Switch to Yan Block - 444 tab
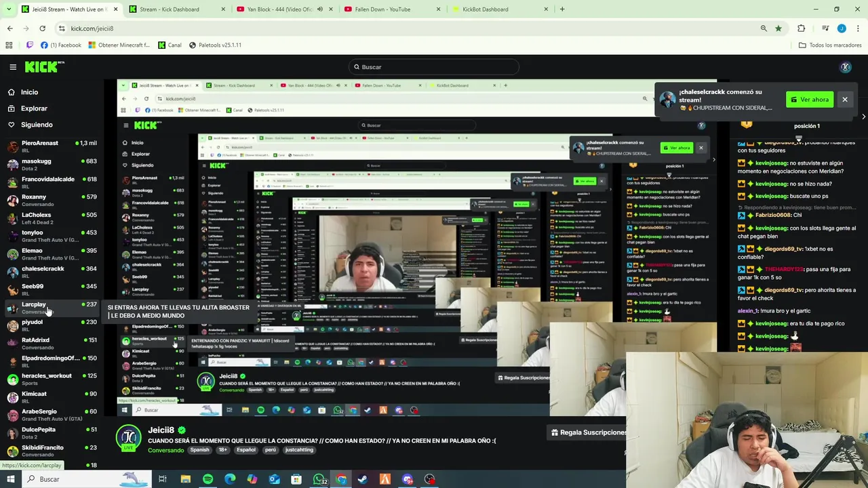The height and width of the screenshot is (488, 868). [283, 9]
